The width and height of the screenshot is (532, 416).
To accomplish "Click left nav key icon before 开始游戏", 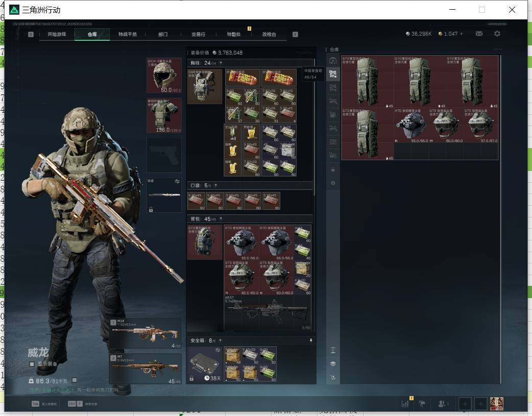I will pos(31,34).
